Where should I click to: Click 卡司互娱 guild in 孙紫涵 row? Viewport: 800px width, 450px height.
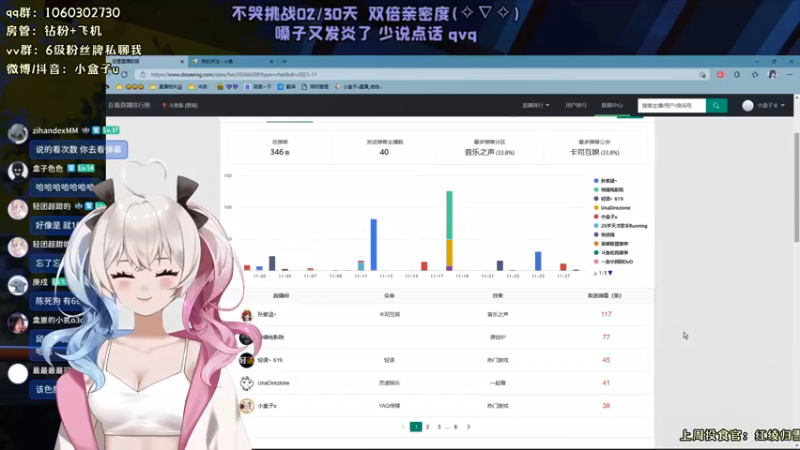click(x=389, y=315)
